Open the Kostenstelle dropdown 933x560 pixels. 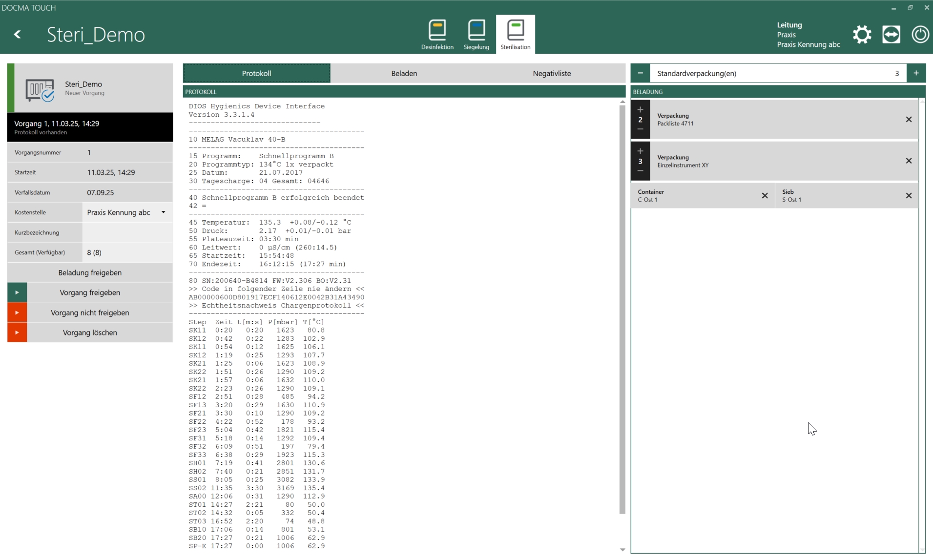click(x=127, y=212)
